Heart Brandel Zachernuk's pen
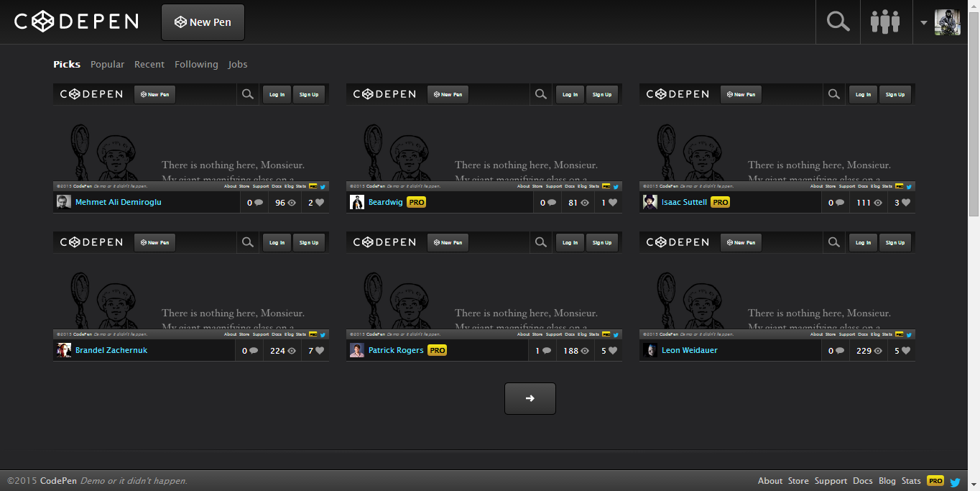Viewport: 980px width, 491px height. (x=320, y=351)
